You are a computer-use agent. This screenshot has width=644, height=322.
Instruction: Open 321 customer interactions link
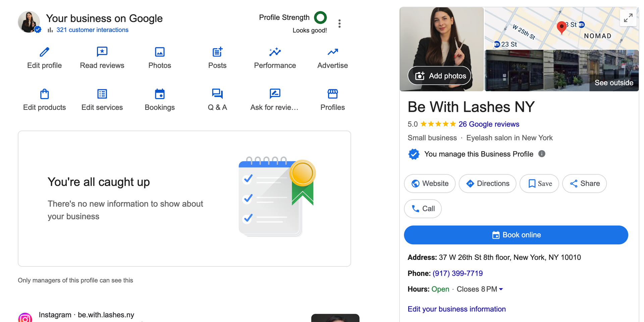click(x=92, y=30)
